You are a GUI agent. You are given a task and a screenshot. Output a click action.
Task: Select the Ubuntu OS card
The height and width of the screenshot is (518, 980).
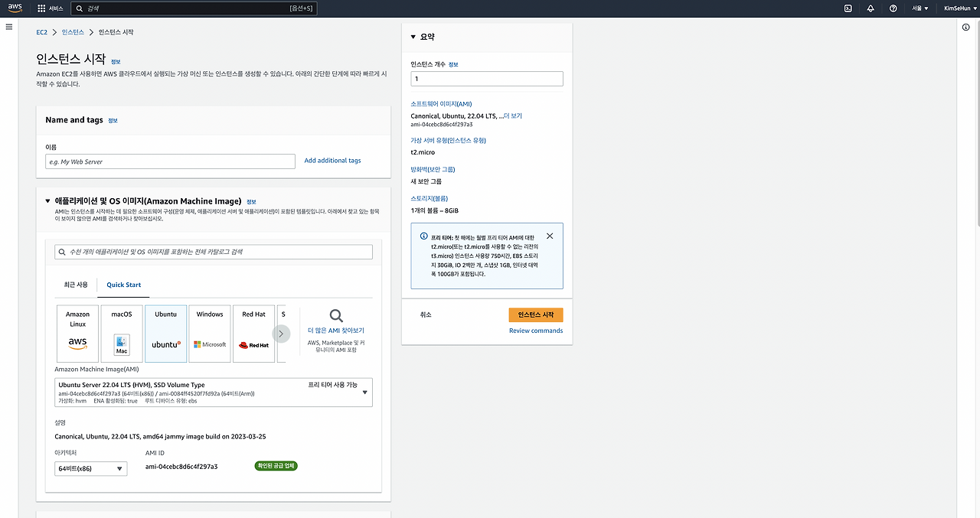coord(166,333)
